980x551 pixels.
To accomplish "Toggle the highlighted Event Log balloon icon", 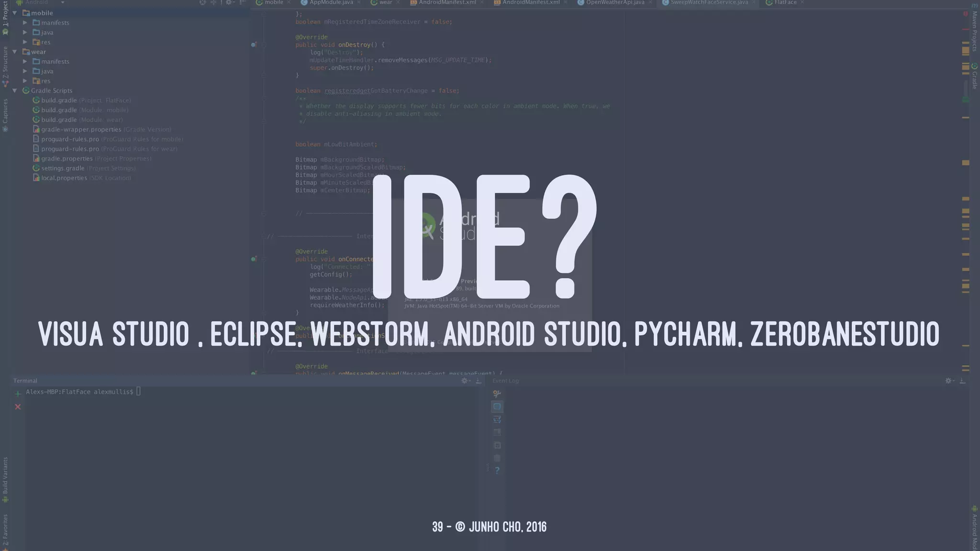I will (497, 407).
